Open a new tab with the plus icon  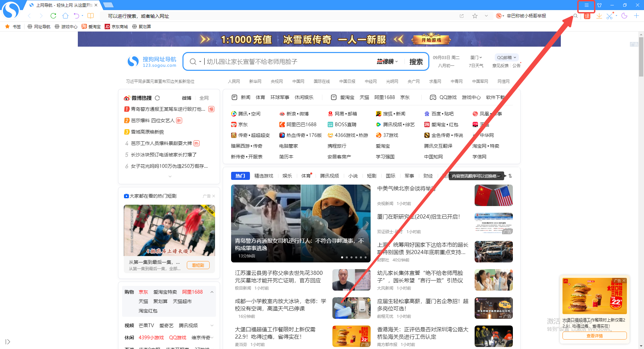click(636, 16)
